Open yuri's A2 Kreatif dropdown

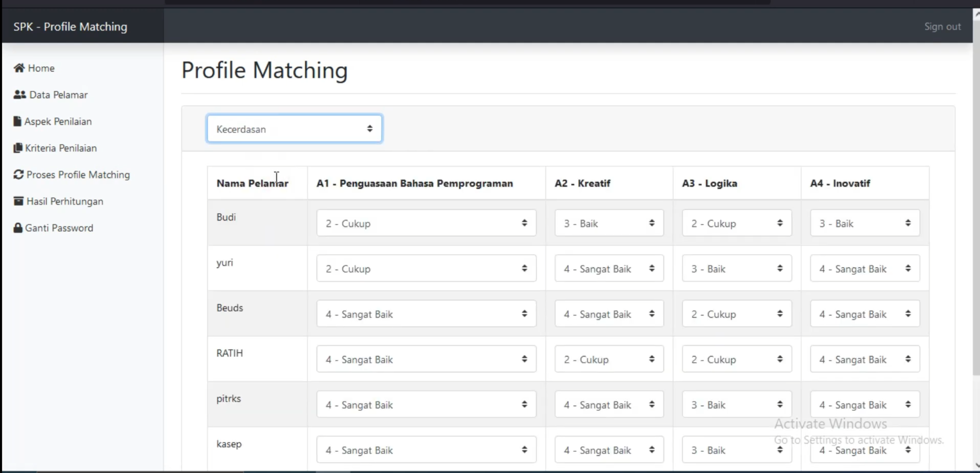[609, 268]
